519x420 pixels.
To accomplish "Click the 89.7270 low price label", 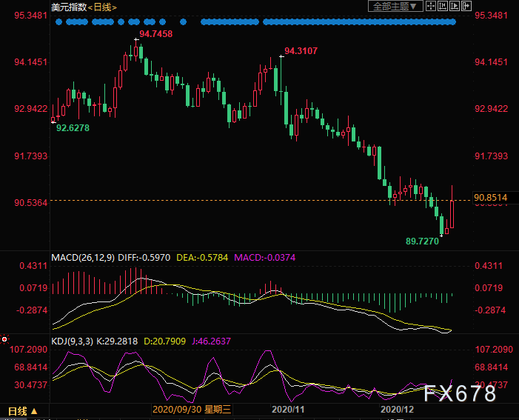I will [423, 241].
